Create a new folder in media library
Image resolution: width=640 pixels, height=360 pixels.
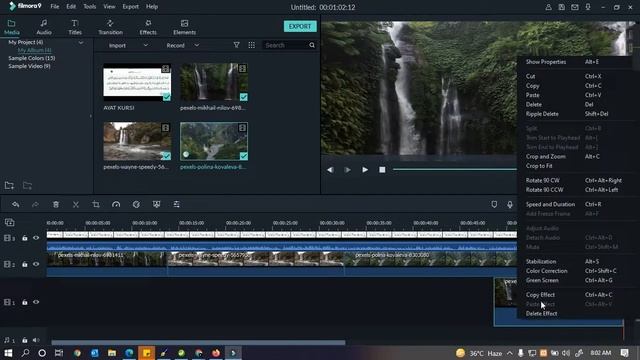[9, 186]
